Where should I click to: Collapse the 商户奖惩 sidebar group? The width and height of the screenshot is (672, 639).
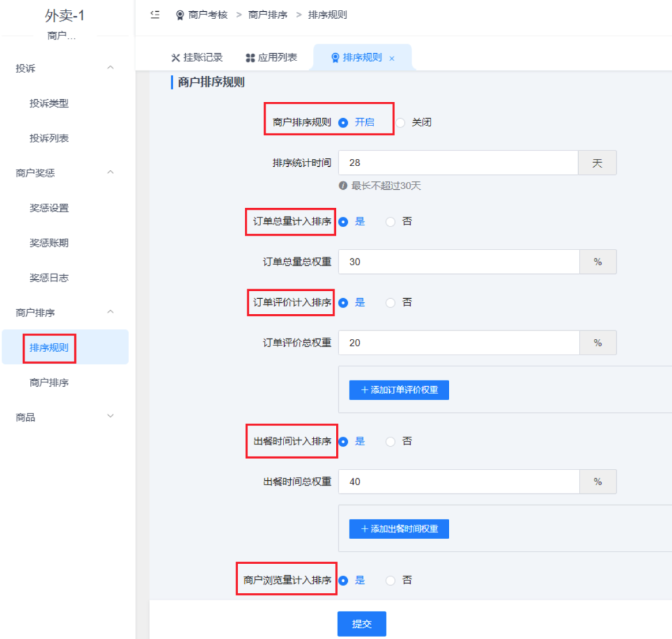pos(110,173)
